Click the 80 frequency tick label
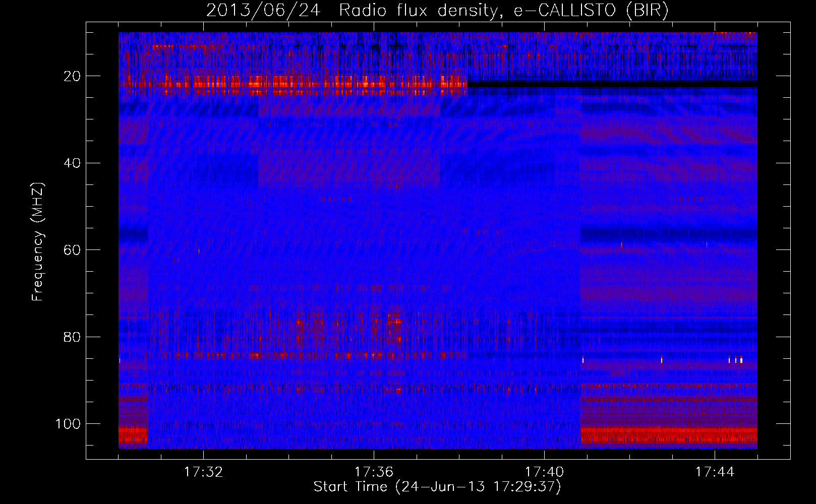The height and width of the screenshot is (504, 816). coord(73,337)
